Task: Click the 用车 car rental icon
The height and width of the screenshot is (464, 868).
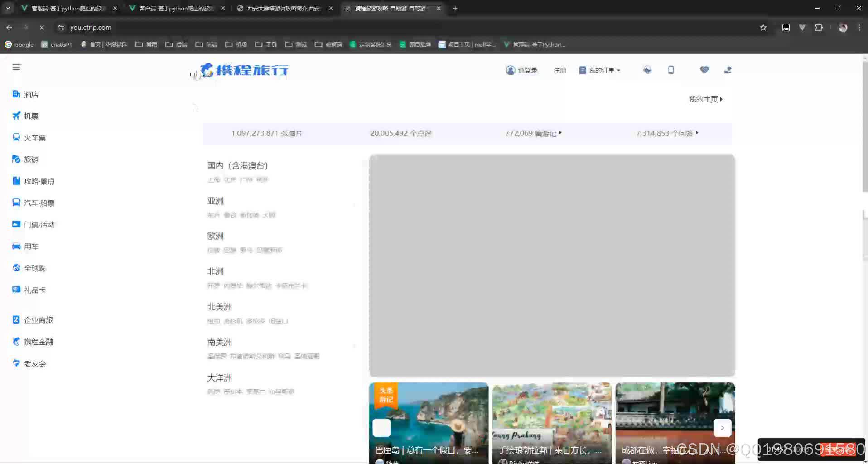Action: click(x=16, y=246)
